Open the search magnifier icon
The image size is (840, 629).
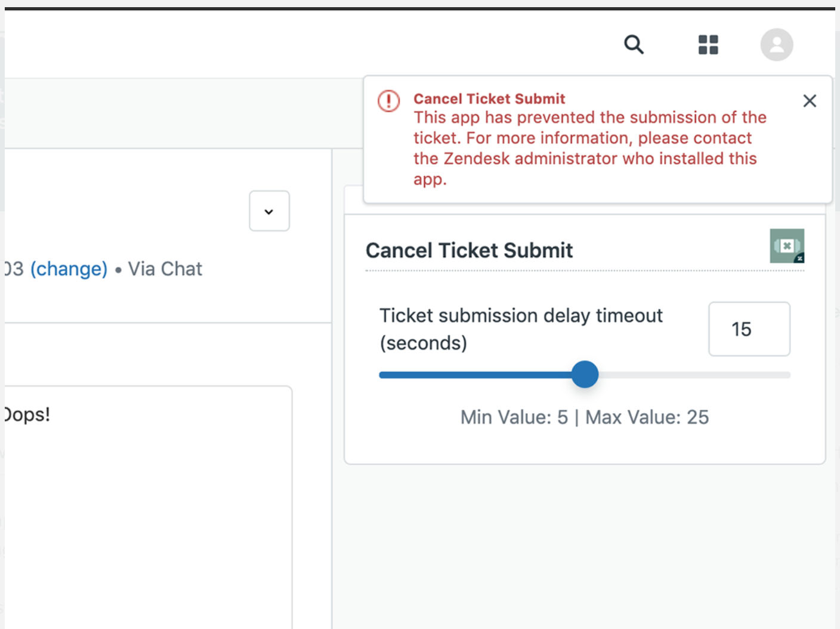(634, 45)
